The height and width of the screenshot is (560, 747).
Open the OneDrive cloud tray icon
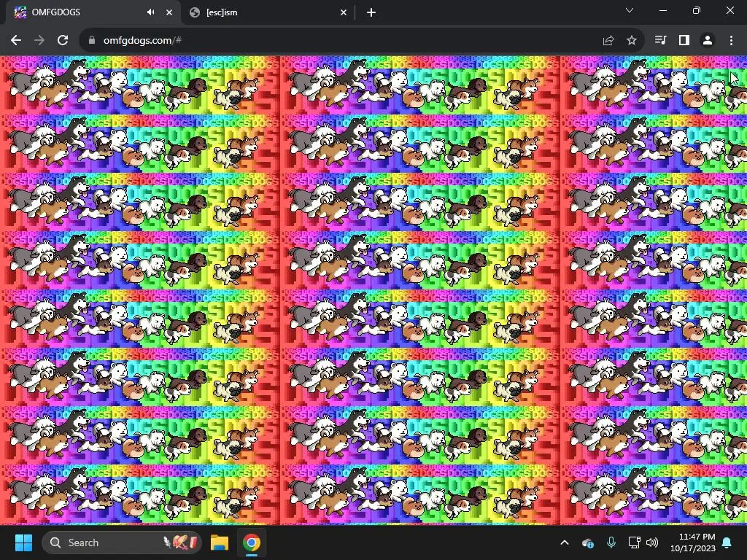pyautogui.click(x=588, y=542)
